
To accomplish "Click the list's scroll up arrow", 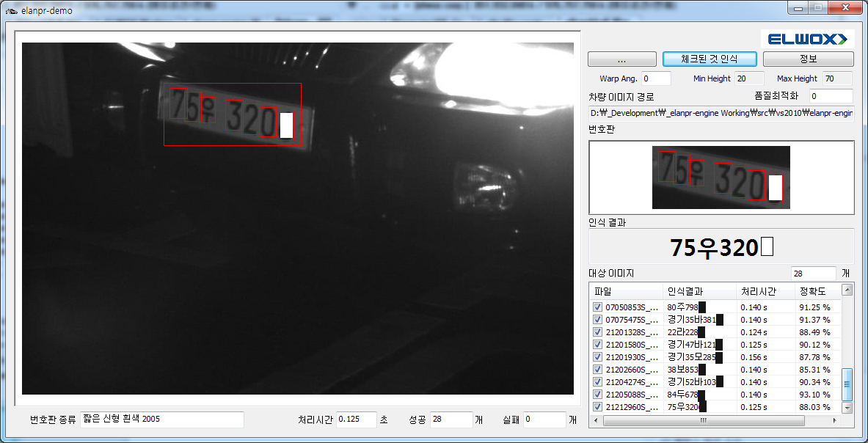I will click(x=847, y=290).
